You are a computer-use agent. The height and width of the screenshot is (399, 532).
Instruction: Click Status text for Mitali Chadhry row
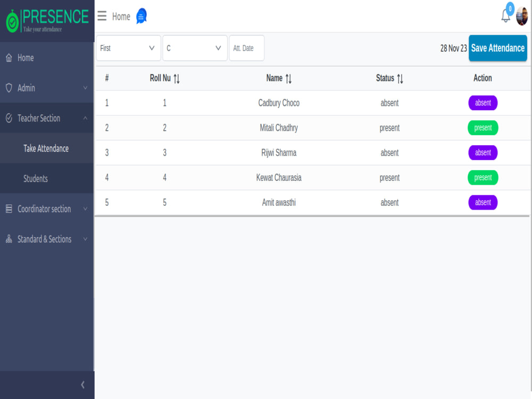pyautogui.click(x=389, y=128)
